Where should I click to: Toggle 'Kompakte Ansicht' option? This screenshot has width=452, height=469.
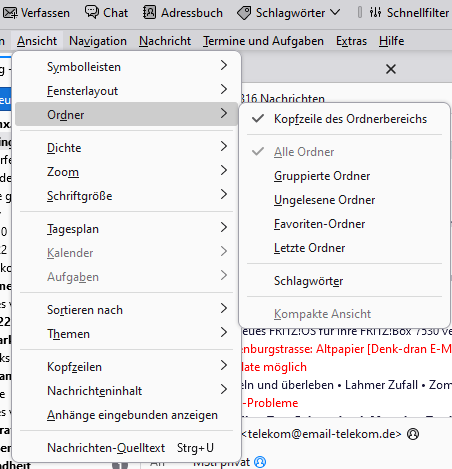click(345, 314)
